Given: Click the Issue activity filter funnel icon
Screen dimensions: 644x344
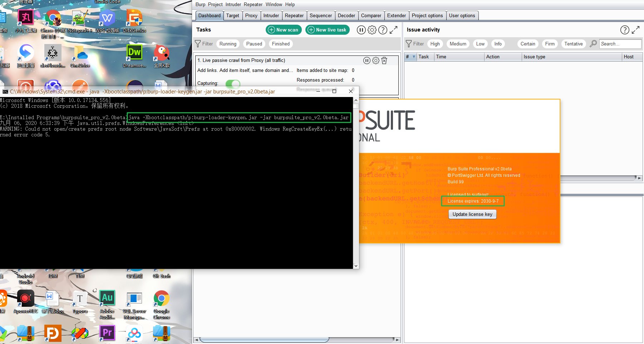Looking at the screenshot, I should [409, 44].
